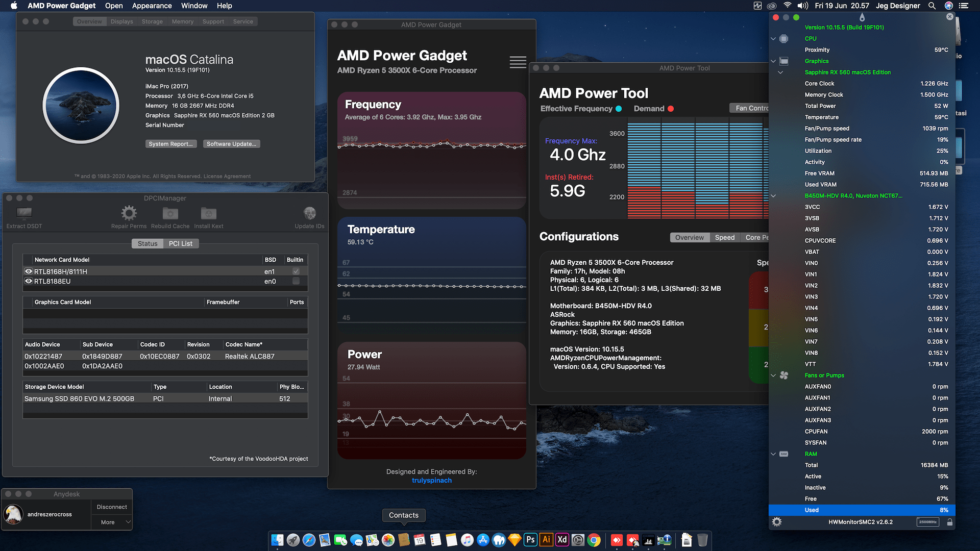The width and height of the screenshot is (980, 551).
Task: Open the Appearance menu in the menu bar
Action: [x=152, y=6]
